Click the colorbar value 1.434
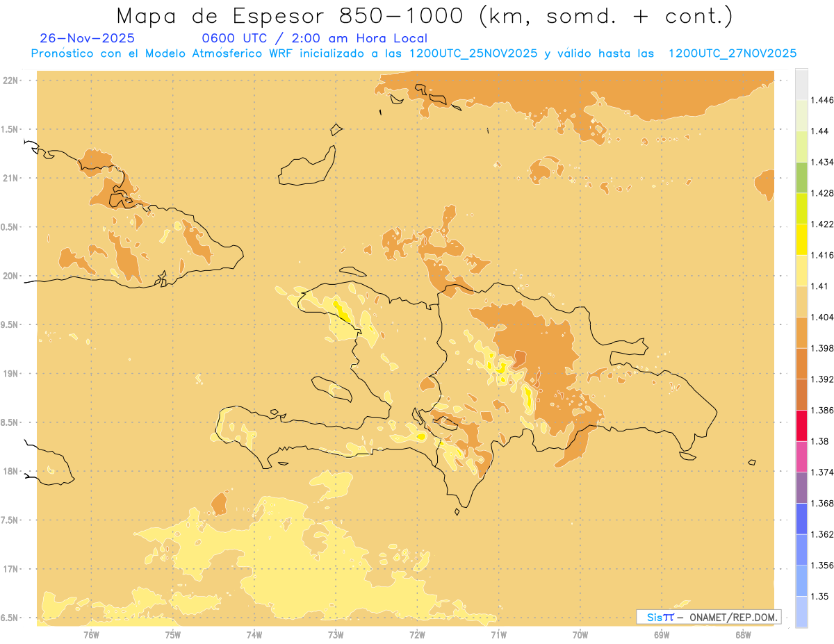The image size is (834, 644). point(823,163)
